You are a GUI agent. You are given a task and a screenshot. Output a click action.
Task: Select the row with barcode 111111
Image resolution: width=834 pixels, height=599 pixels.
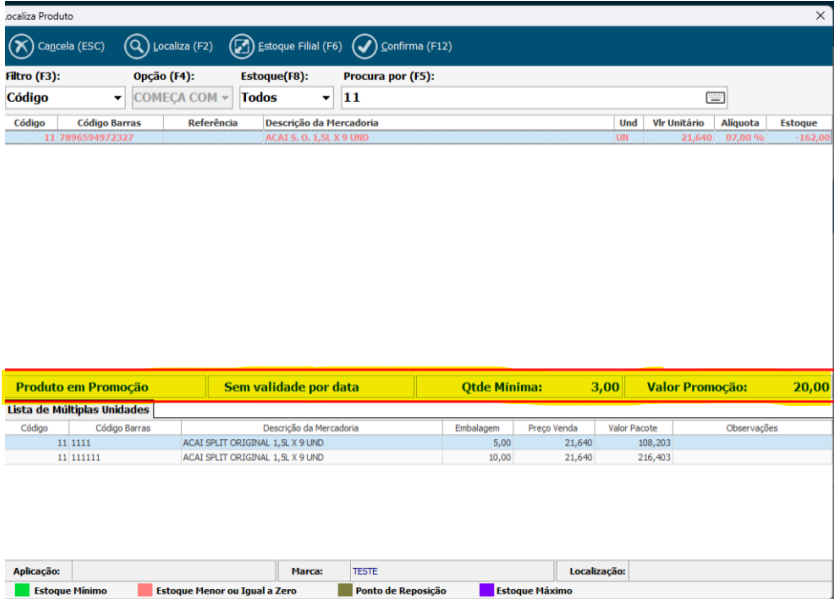click(x=300, y=456)
